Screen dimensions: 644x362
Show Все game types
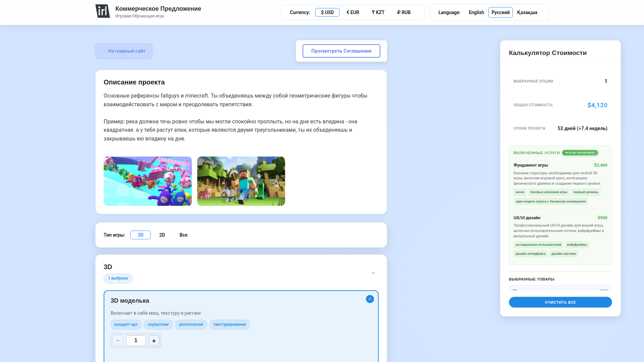[x=183, y=235]
